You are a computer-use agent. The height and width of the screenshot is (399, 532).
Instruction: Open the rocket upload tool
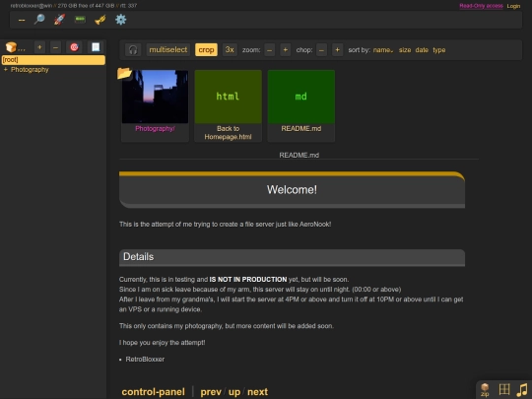[x=60, y=20]
